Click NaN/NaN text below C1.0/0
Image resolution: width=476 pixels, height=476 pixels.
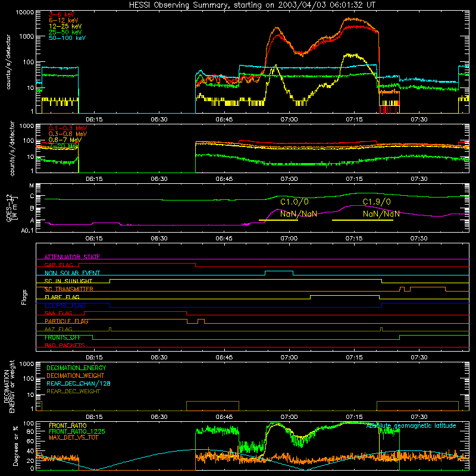[x=299, y=214]
